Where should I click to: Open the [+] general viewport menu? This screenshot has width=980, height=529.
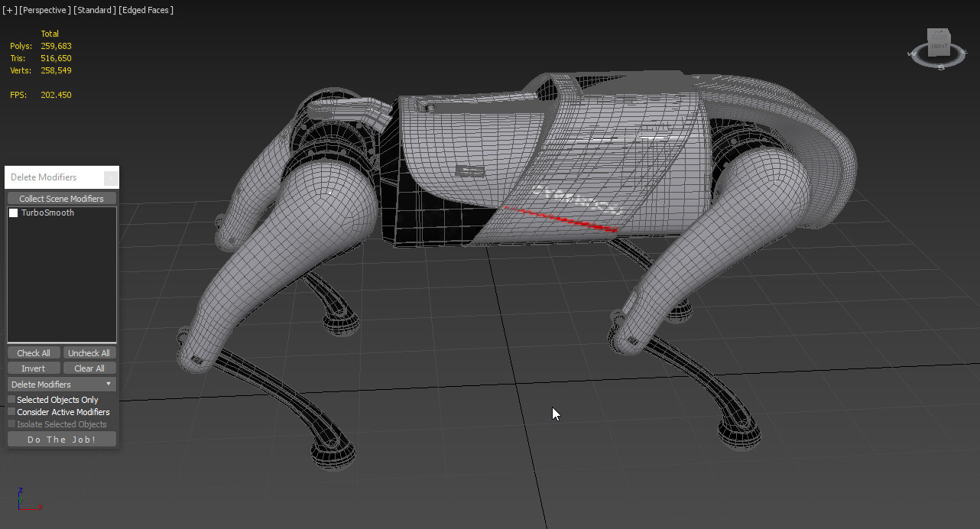pos(9,10)
